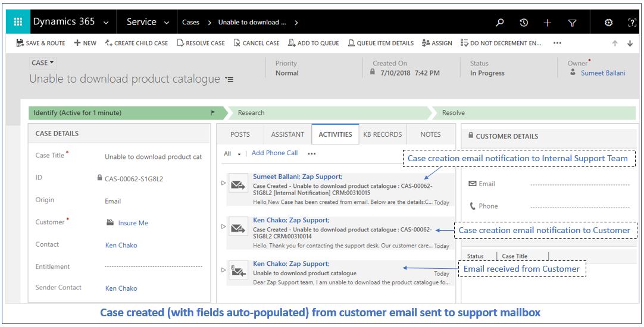The image size is (644, 327).
Task: Click the case ID CAS-00062-S1G8L2
Action: pos(134,179)
